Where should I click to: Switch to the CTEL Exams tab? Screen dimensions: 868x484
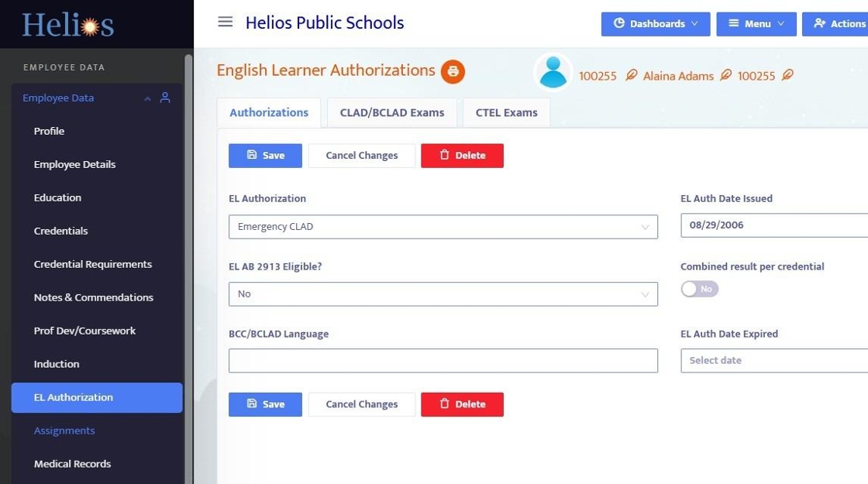point(507,113)
